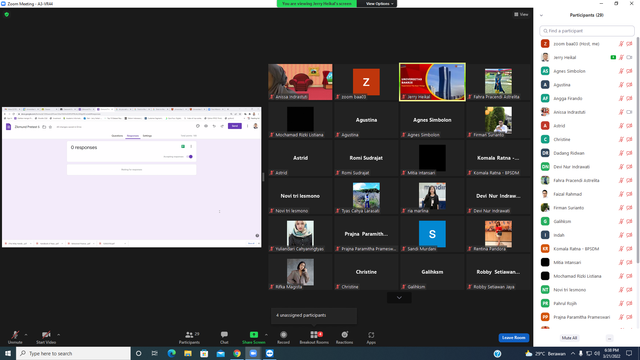Open the notification center icon
The image size is (640, 360).
click(629, 353)
